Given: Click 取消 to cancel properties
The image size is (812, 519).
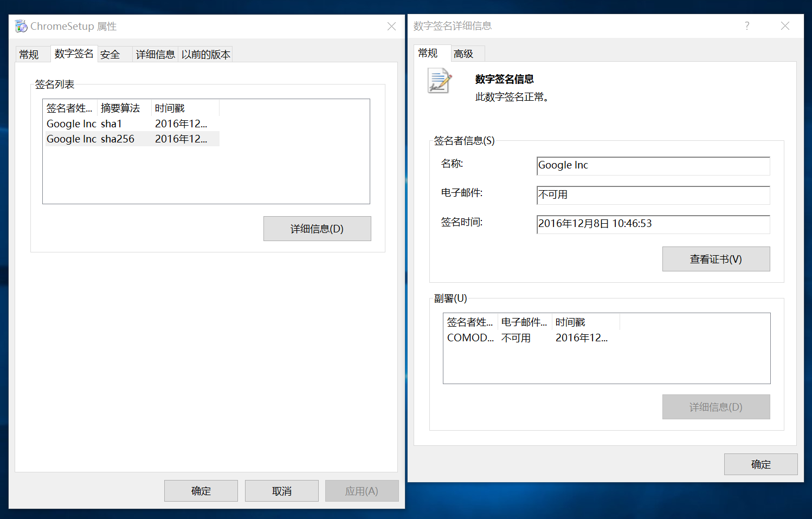Looking at the screenshot, I should (x=282, y=491).
